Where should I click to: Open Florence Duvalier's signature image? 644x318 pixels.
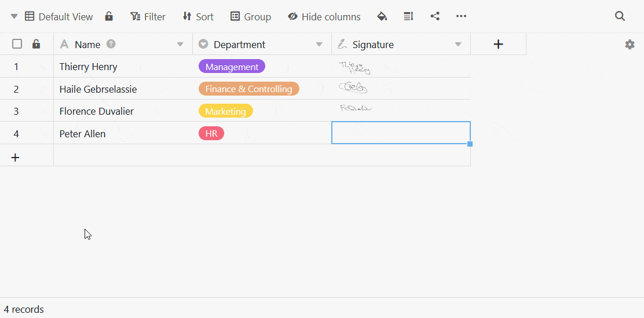[x=355, y=108]
